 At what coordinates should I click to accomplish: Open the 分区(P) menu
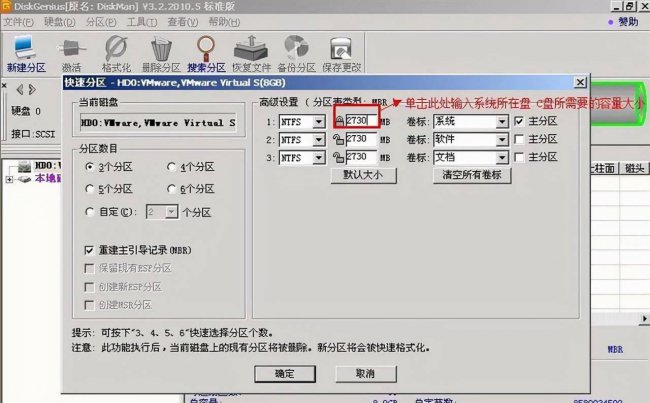[101, 22]
